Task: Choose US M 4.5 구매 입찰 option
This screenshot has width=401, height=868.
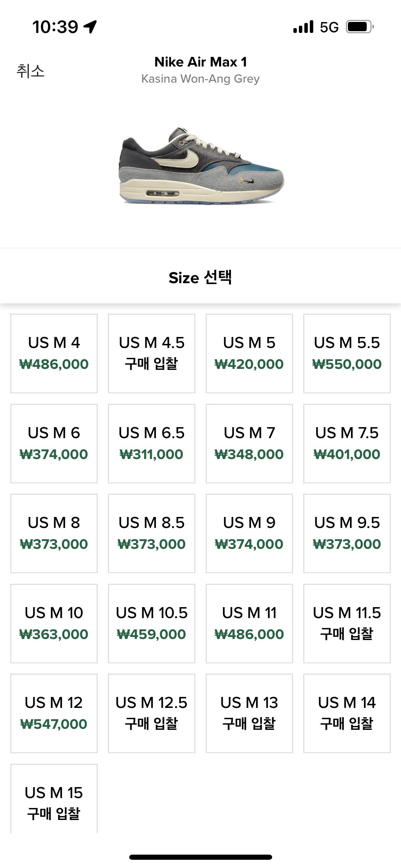Action: (151, 353)
